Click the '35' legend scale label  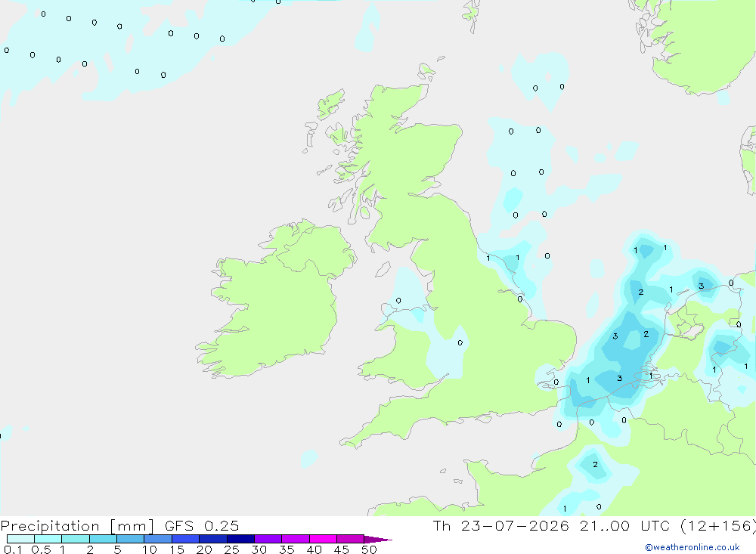(287, 549)
